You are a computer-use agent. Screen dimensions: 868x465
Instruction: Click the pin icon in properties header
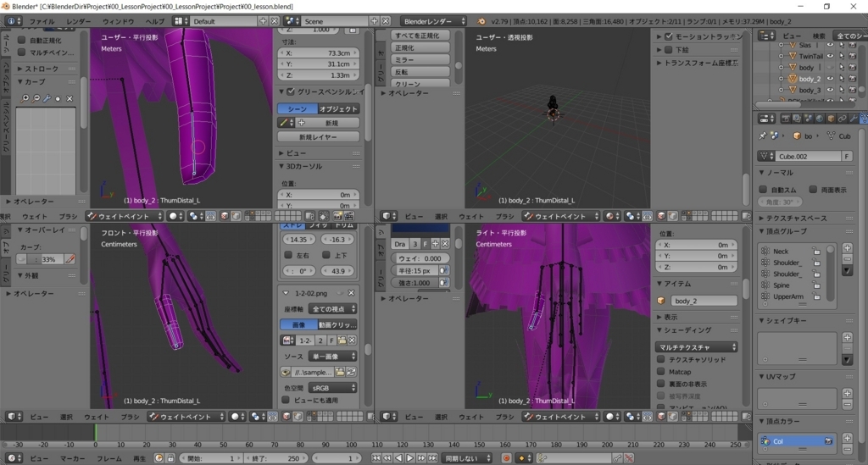pos(762,136)
